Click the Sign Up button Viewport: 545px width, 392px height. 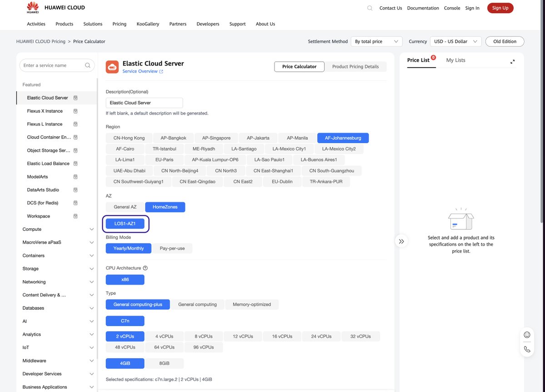tap(500, 8)
